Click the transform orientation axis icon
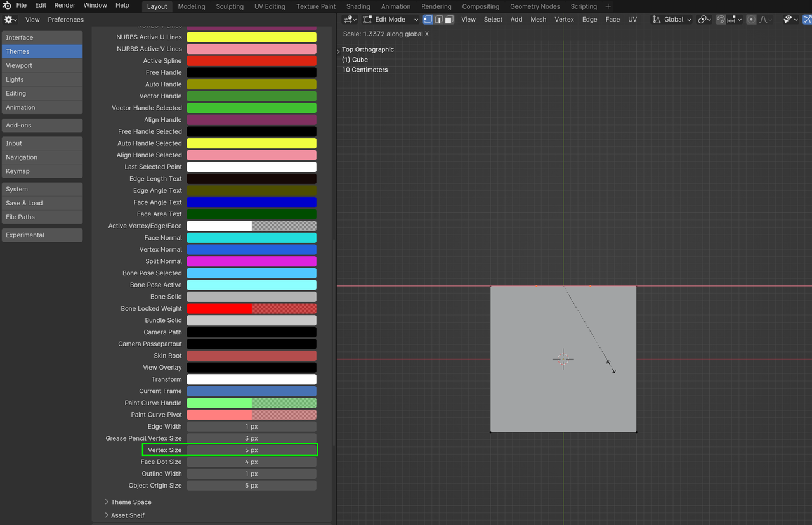This screenshot has height=525, width=812. 656,20
